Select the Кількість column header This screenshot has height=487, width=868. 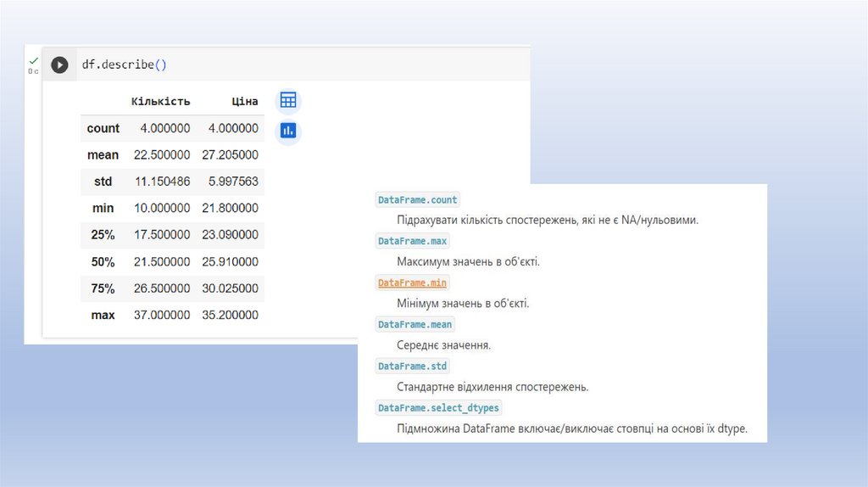(160, 102)
